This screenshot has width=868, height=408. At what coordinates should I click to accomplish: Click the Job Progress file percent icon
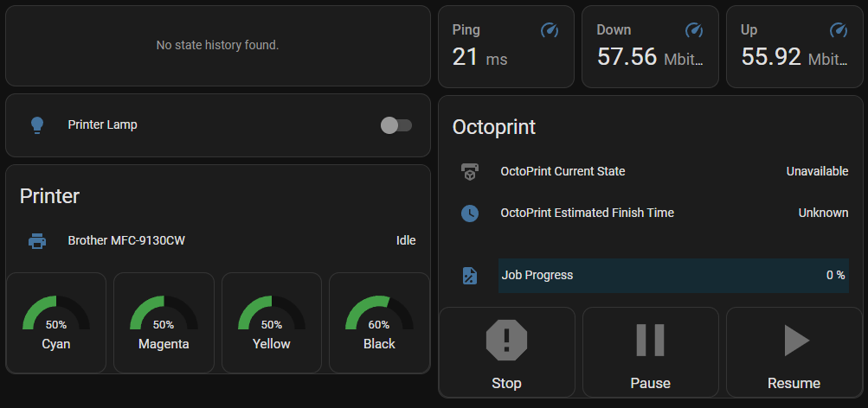coord(469,276)
